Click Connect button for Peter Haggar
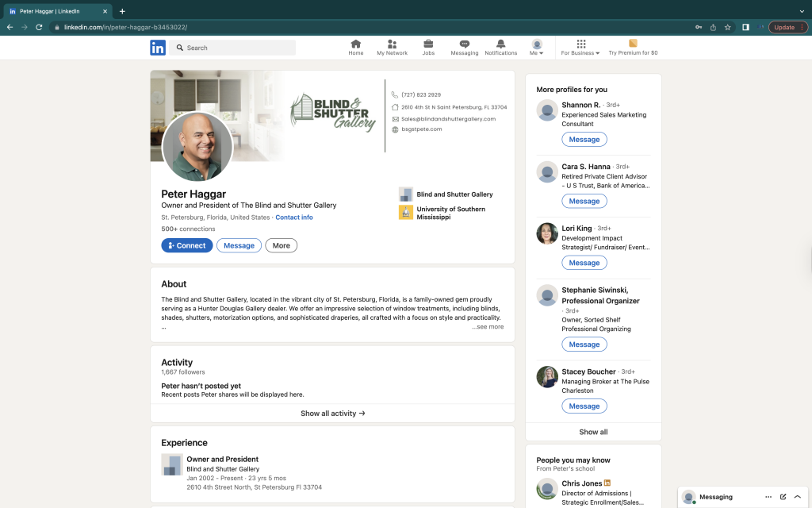 pyautogui.click(x=187, y=246)
